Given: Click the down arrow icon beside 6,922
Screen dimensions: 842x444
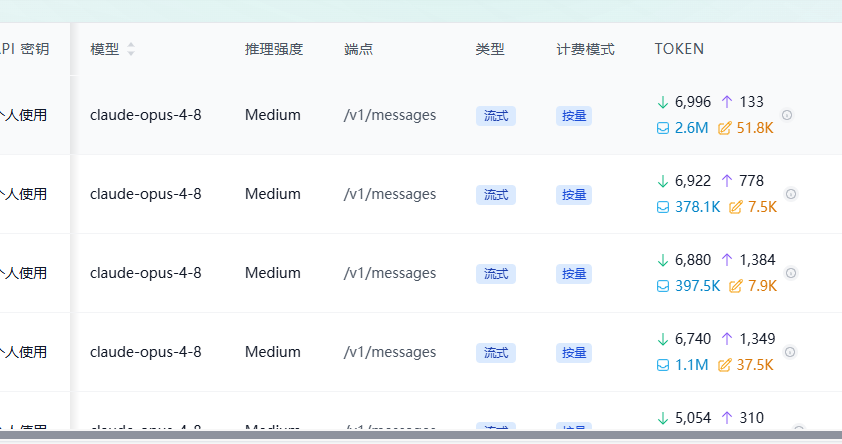Looking at the screenshot, I should 663,181.
